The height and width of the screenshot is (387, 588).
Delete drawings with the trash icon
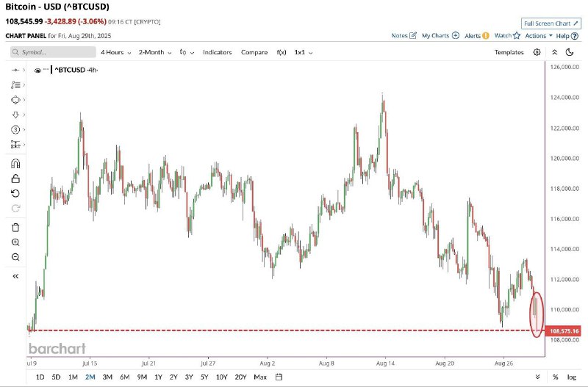[x=15, y=228]
